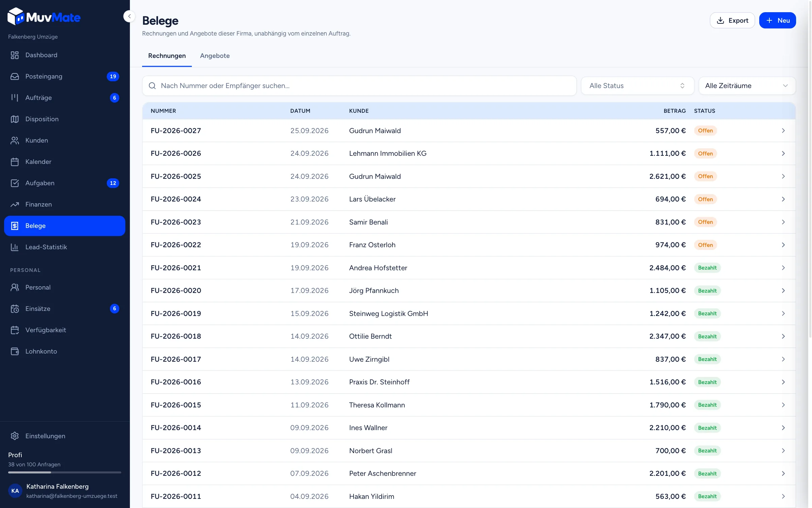Select invoice number FU-2026-0021
Image resolution: width=812 pixels, height=508 pixels.
click(176, 268)
